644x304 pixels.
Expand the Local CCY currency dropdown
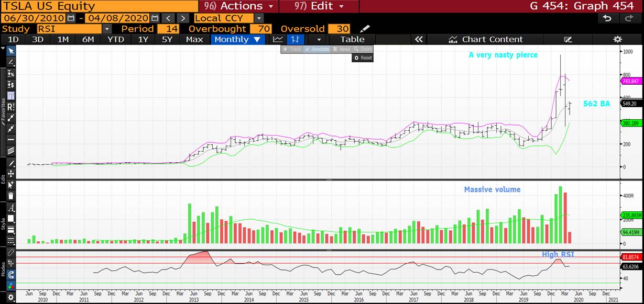coord(258,18)
